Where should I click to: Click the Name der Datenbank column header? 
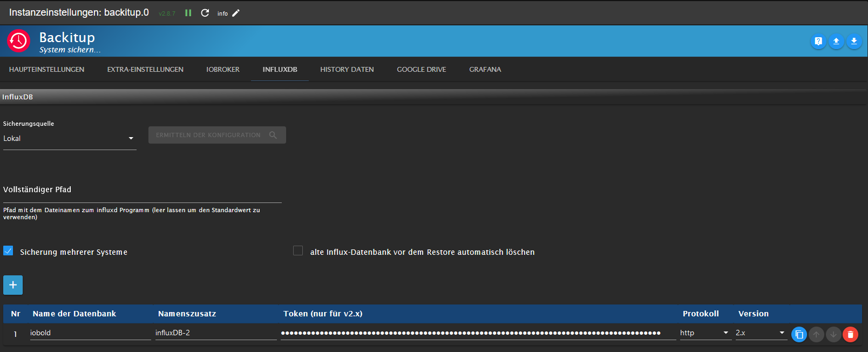(74, 314)
